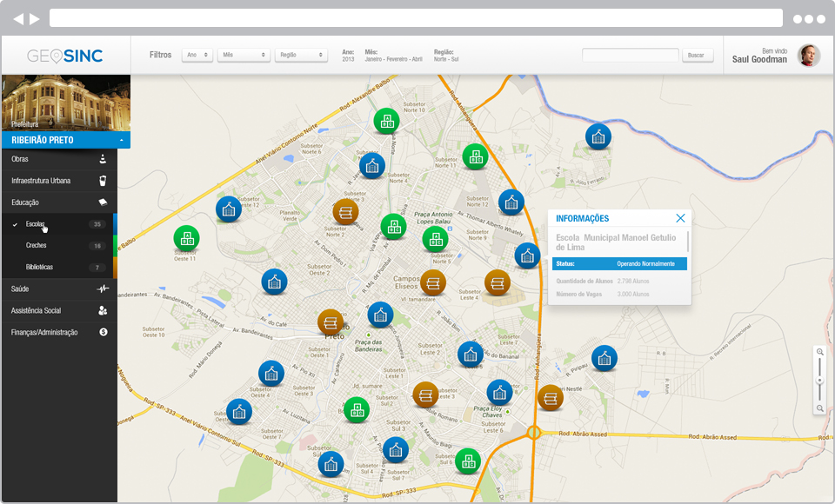Click the Assistência Social people icon

coord(103,311)
